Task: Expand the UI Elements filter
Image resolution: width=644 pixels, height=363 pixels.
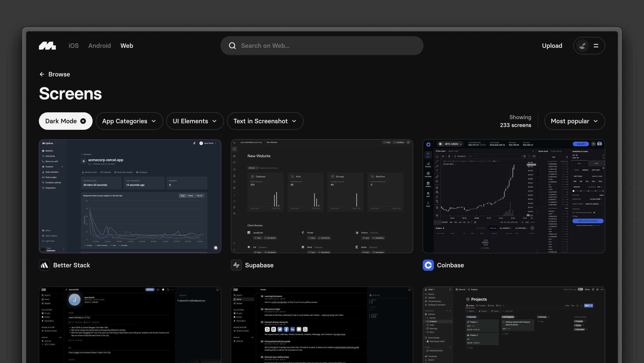Action: click(x=195, y=121)
